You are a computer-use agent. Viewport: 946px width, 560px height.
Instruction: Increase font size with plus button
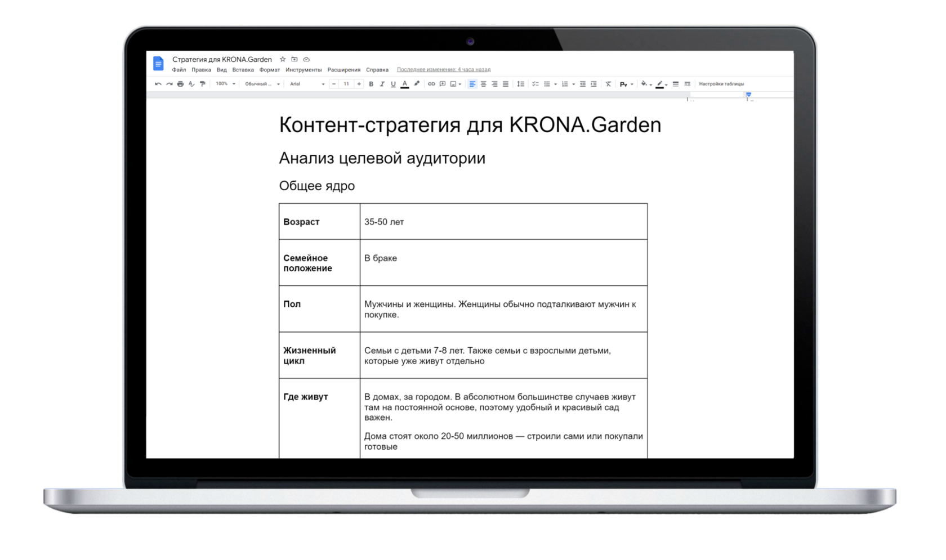coord(359,84)
